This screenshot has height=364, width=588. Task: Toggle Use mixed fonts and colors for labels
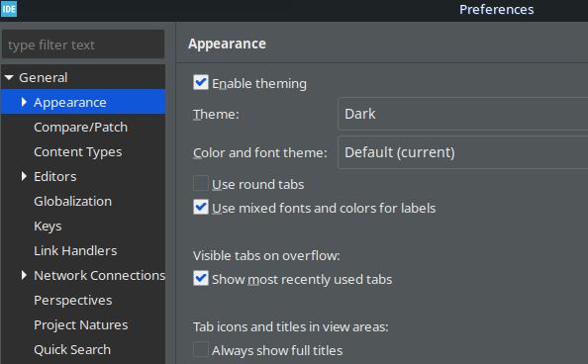point(201,207)
